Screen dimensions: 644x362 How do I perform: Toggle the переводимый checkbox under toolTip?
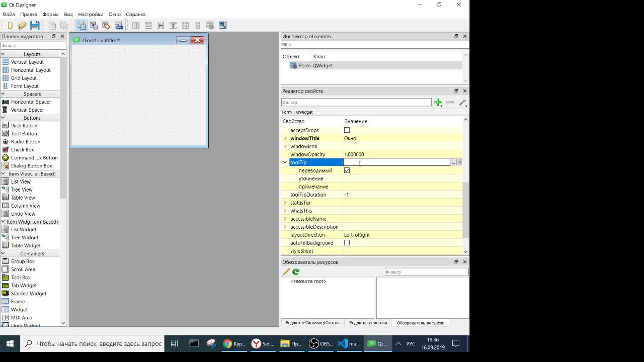tap(347, 170)
